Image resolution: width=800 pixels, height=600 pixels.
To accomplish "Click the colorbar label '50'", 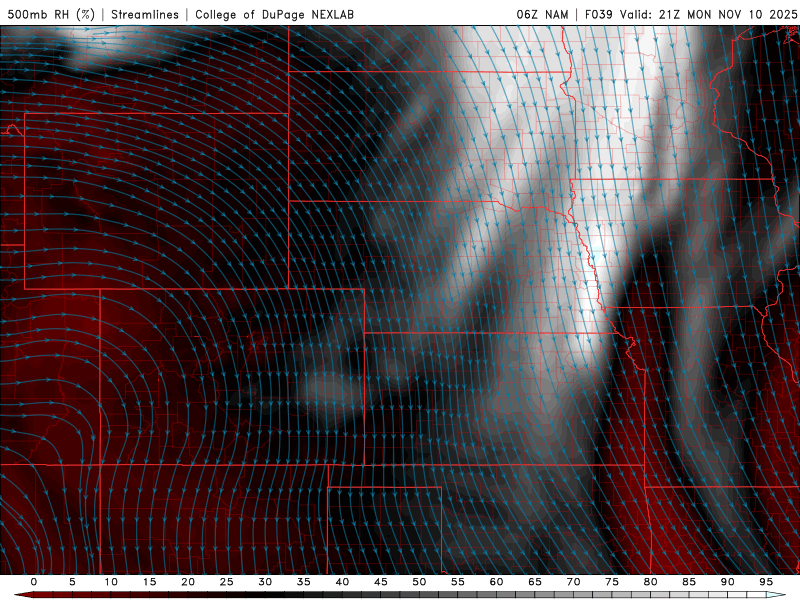I will click(419, 582).
